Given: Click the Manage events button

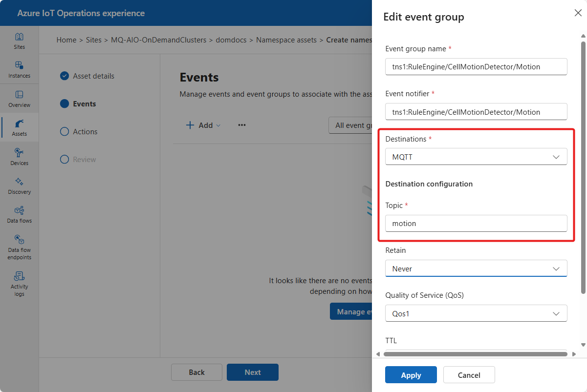Looking at the screenshot, I should (x=351, y=311).
